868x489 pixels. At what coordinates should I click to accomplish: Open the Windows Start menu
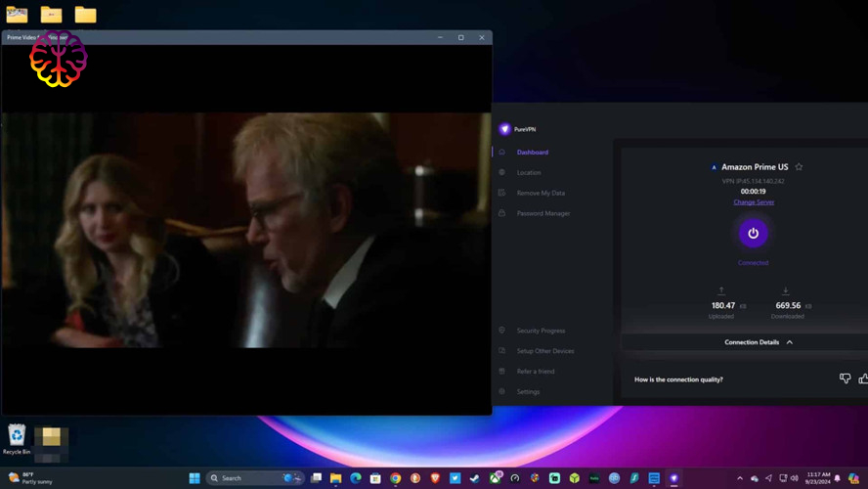coord(195,478)
